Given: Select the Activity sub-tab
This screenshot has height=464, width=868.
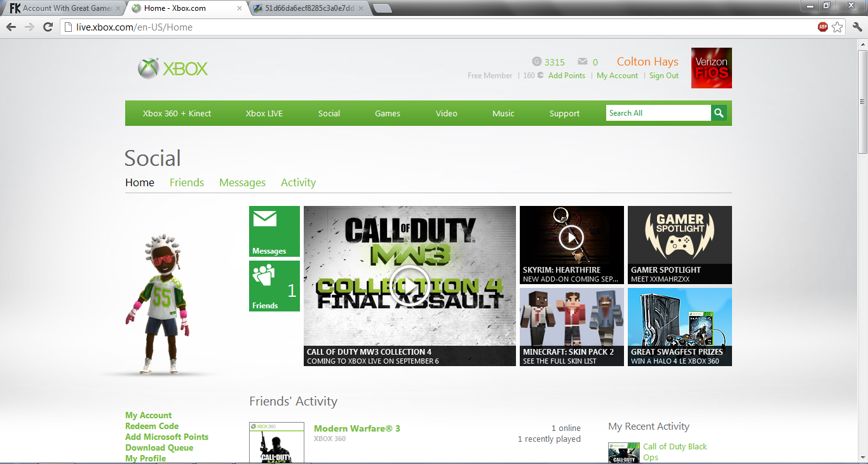Looking at the screenshot, I should 298,182.
